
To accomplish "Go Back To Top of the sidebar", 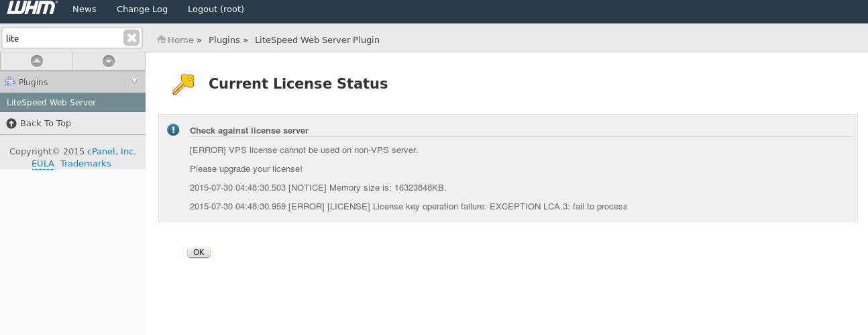I will 46,124.
